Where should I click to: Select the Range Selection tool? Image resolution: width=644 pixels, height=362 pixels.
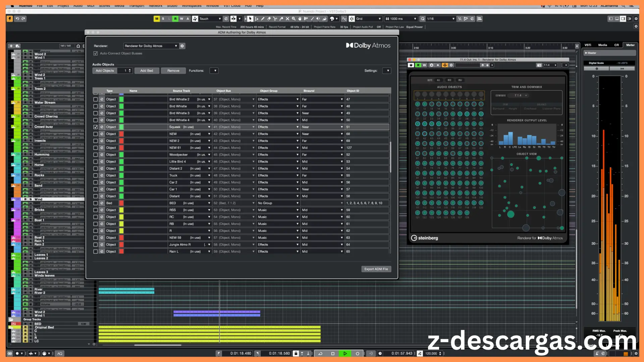tap(257, 19)
